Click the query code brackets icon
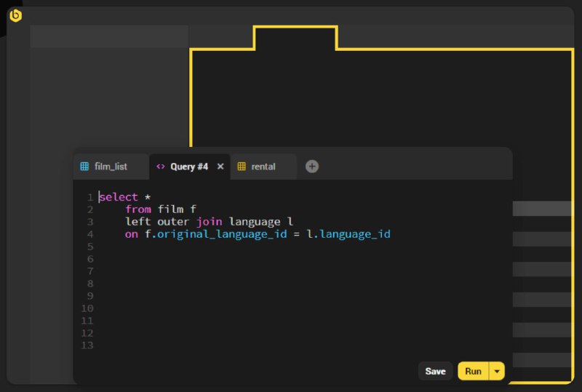 click(x=161, y=167)
